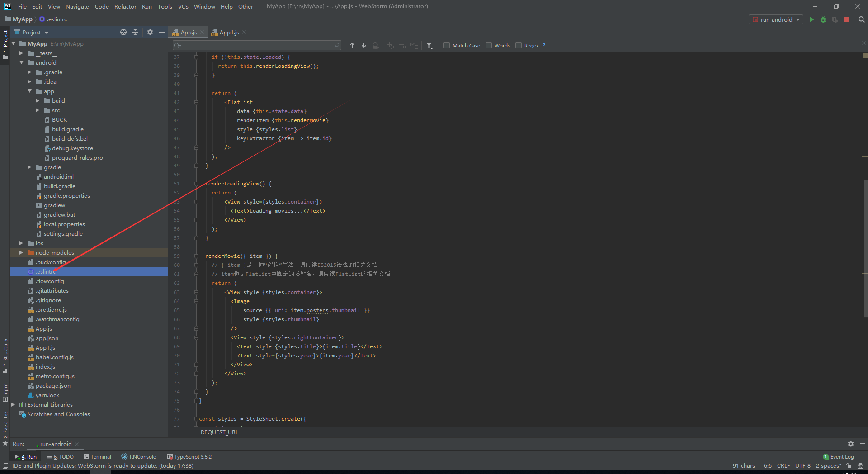The height and width of the screenshot is (474, 868).
Task: Click regex help question mark
Action: pyautogui.click(x=544, y=45)
